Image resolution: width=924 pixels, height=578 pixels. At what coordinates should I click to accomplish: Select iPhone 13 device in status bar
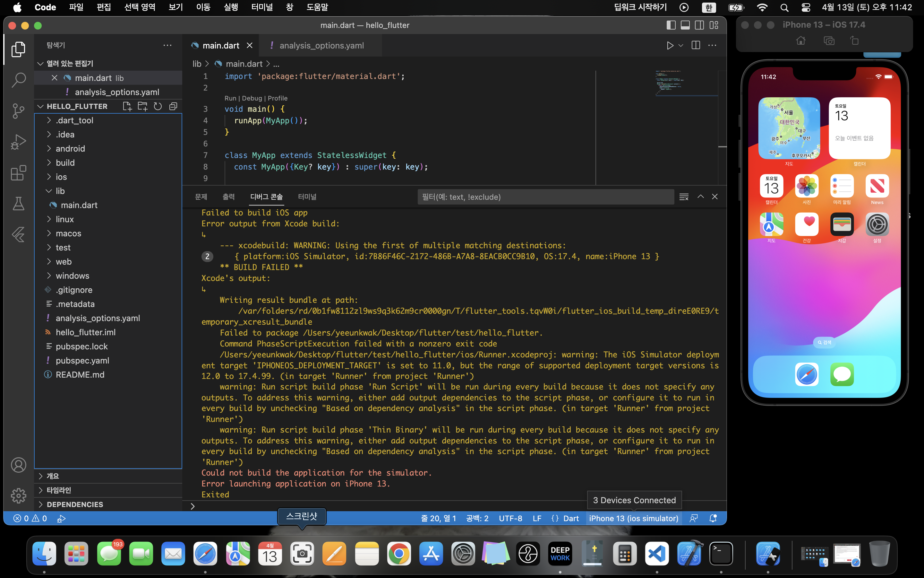tap(634, 518)
